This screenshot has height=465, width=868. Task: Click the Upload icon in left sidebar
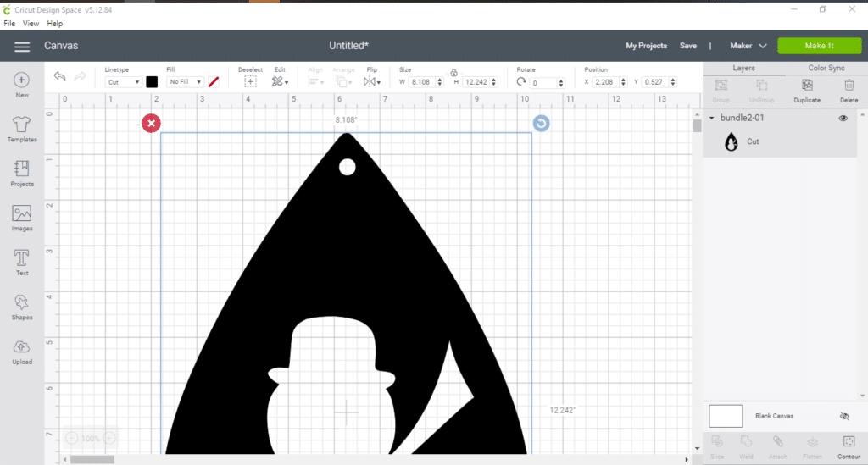[x=22, y=347]
